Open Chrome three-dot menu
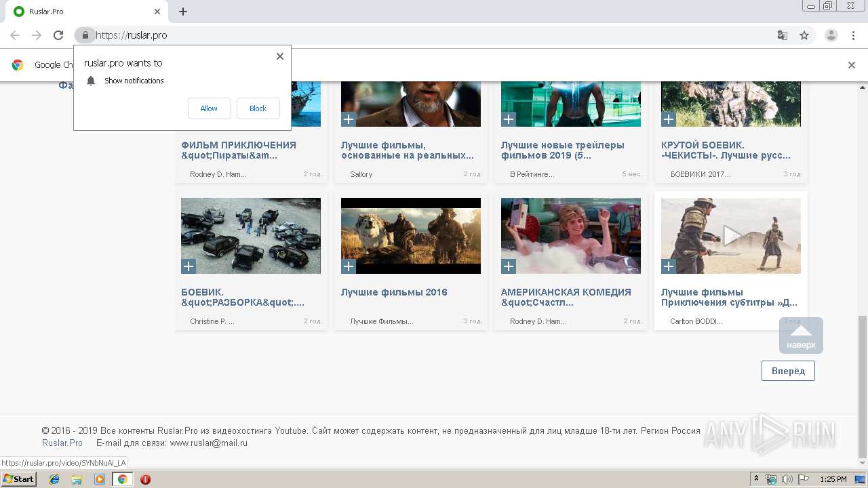868x488 pixels. click(853, 35)
